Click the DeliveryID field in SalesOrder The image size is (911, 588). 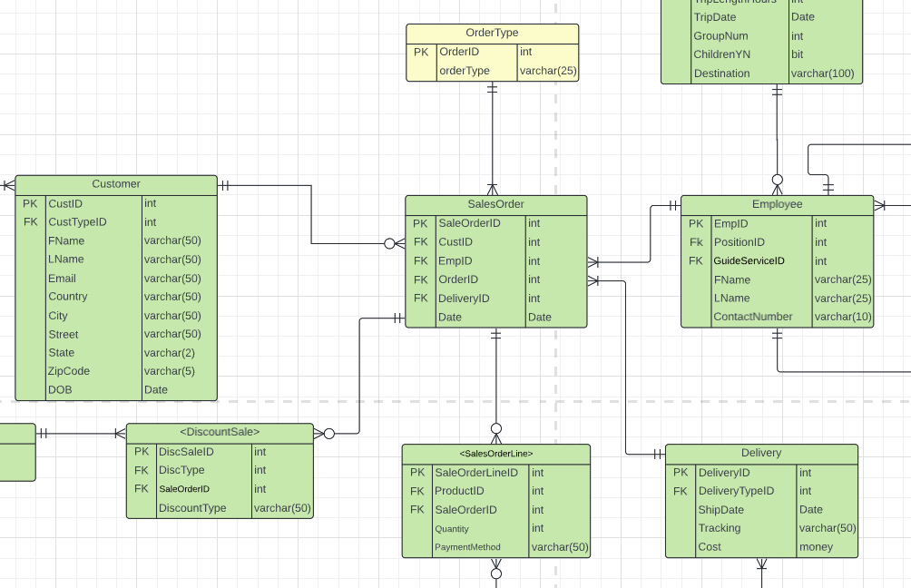[x=464, y=299]
